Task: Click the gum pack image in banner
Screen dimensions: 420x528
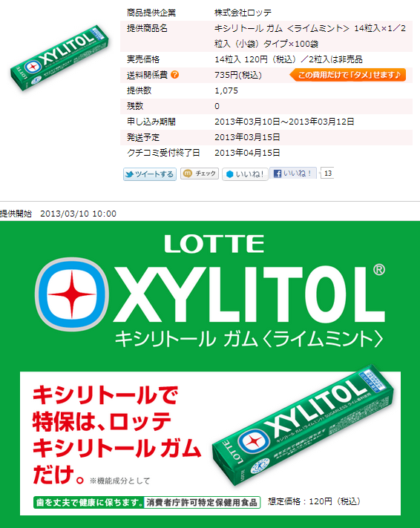Action: point(303,425)
